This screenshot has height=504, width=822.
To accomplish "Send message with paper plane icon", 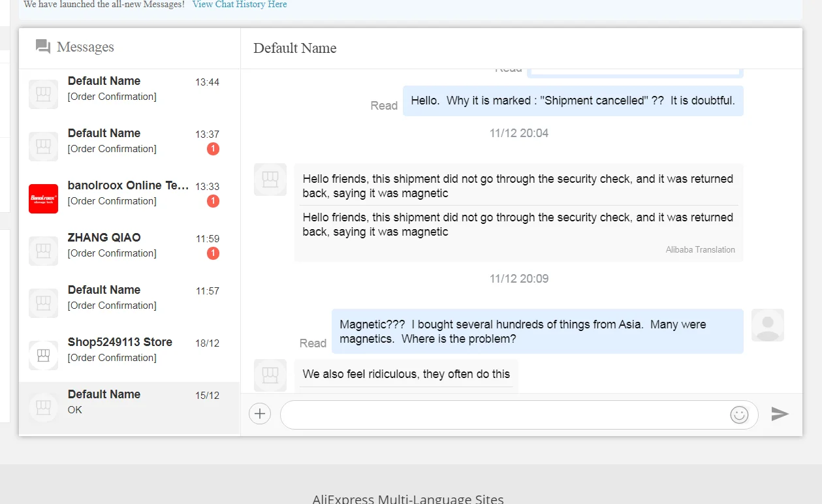I will click(780, 414).
